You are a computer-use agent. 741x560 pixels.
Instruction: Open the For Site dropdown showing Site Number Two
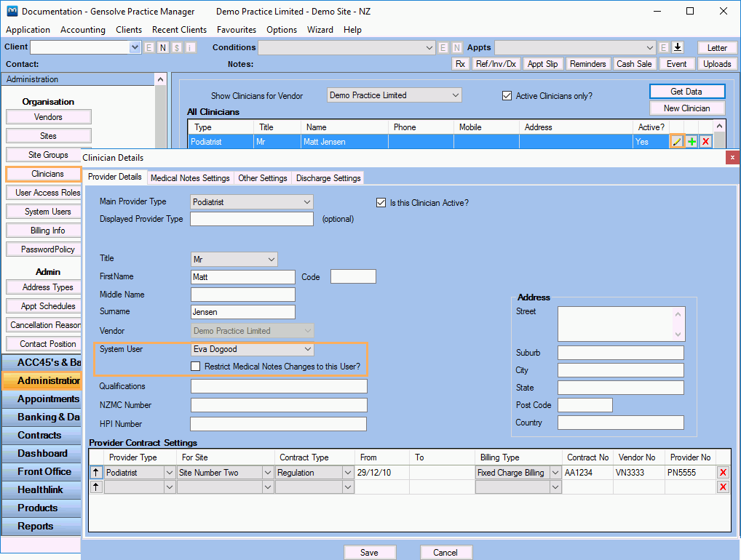(x=267, y=472)
